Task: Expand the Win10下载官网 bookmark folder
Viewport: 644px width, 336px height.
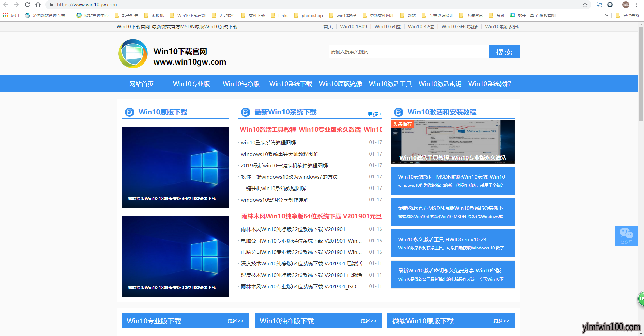Action: tap(188, 15)
